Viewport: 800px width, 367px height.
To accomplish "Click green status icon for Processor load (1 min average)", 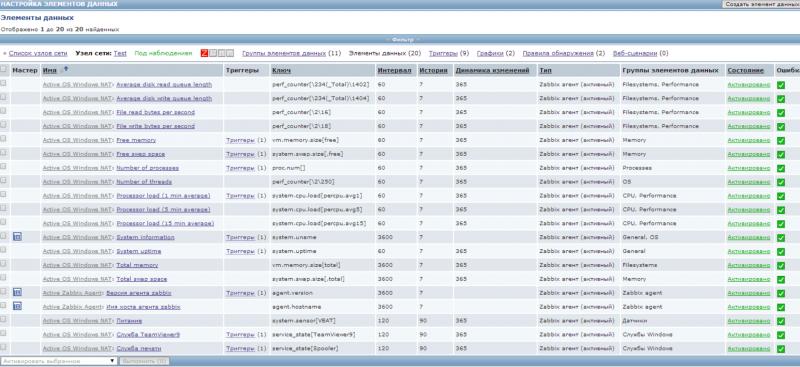I will (x=781, y=196).
